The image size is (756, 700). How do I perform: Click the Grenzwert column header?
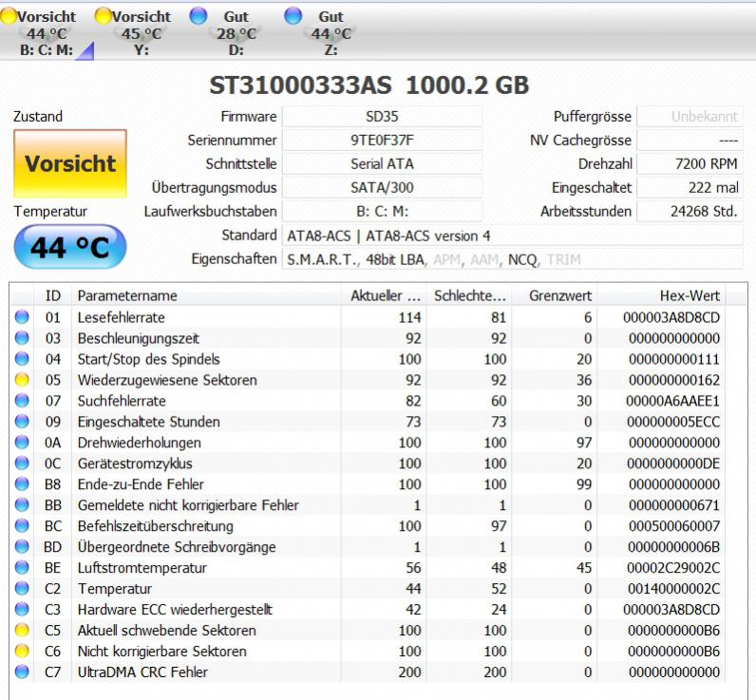pyautogui.click(x=555, y=295)
